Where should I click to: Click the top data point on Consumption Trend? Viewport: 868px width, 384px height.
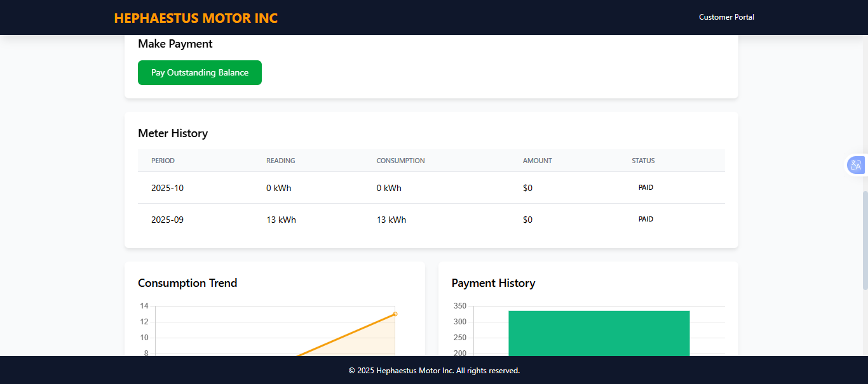tap(395, 314)
